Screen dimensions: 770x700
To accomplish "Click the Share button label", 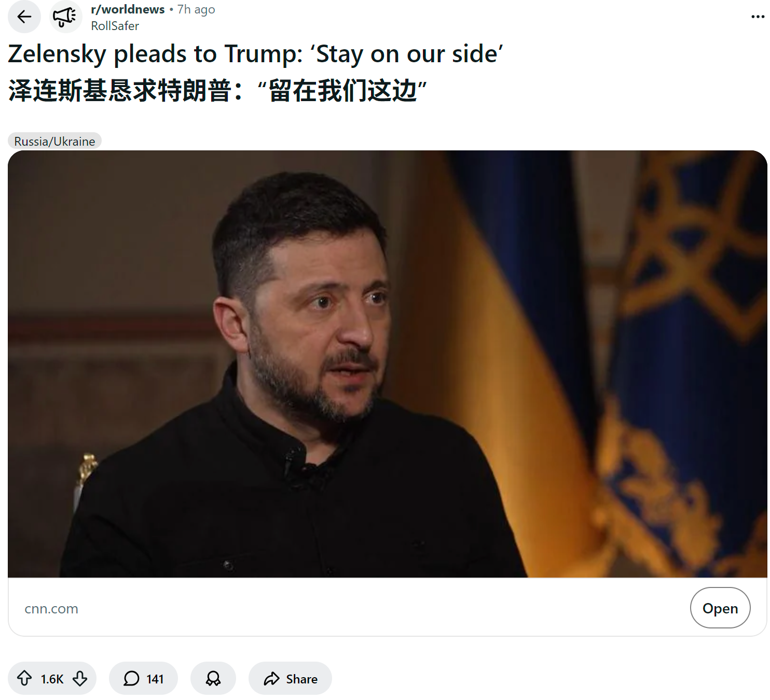I will coord(301,679).
